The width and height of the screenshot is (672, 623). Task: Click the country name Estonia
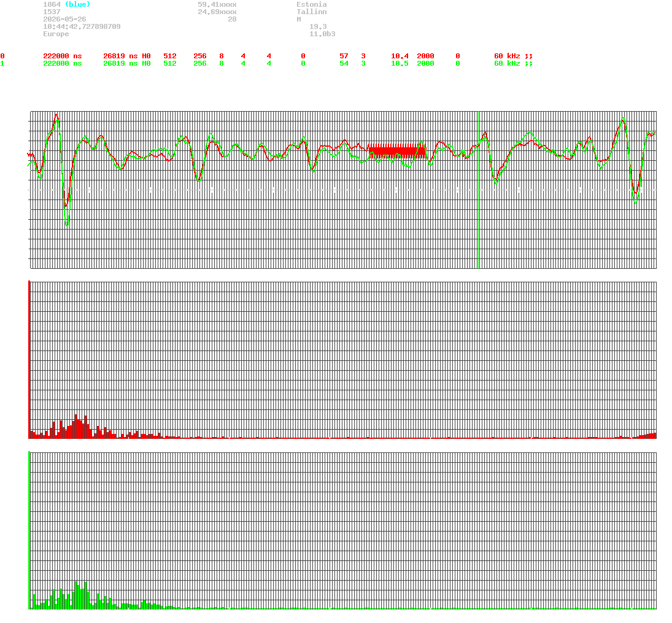tap(312, 4)
